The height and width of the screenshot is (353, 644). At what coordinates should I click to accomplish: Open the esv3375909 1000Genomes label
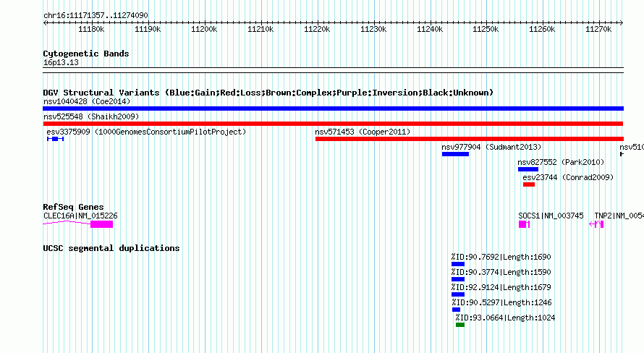[146, 132]
